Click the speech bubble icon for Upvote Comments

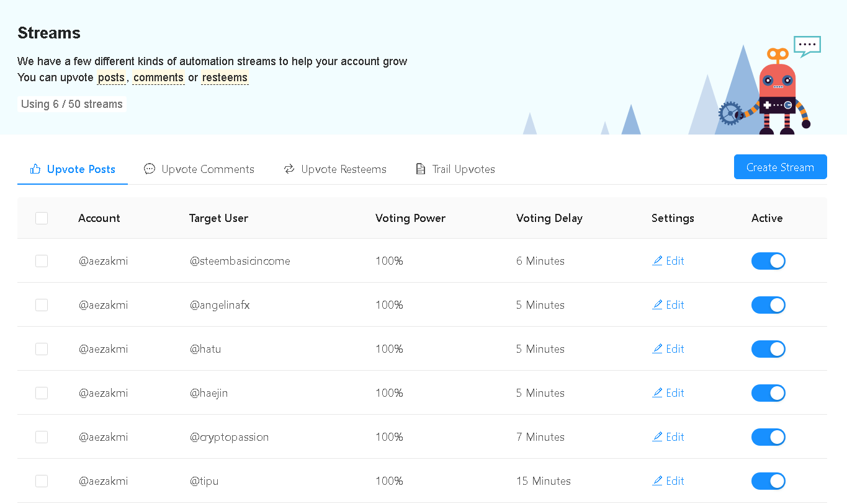150,169
